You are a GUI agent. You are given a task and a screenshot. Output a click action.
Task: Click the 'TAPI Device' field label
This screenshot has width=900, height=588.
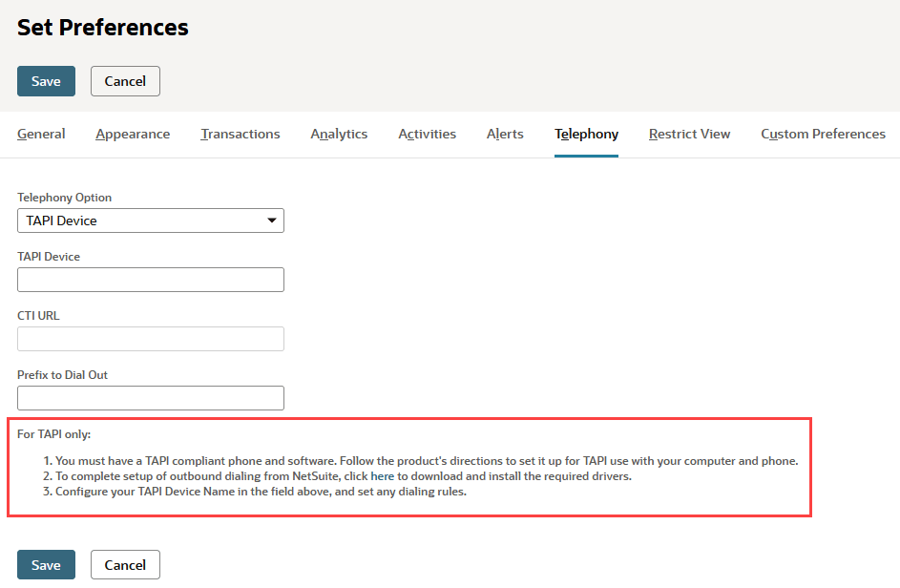[x=49, y=257]
